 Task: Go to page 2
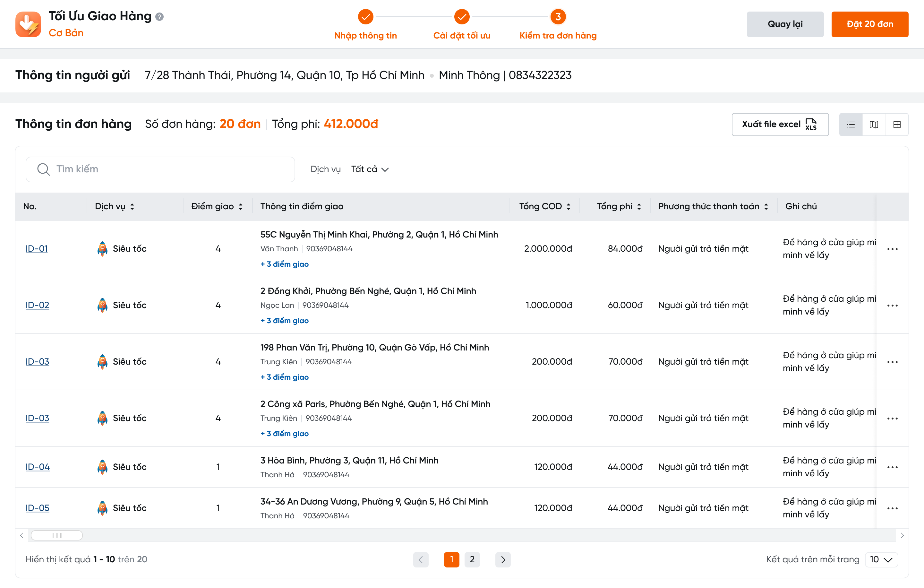(472, 560)
